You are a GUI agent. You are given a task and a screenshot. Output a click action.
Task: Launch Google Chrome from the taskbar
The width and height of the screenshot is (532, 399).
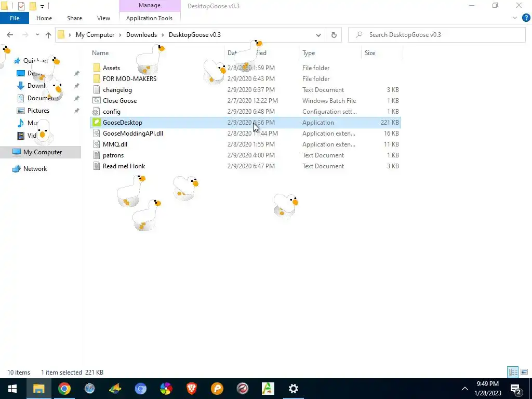pos(64,389)
